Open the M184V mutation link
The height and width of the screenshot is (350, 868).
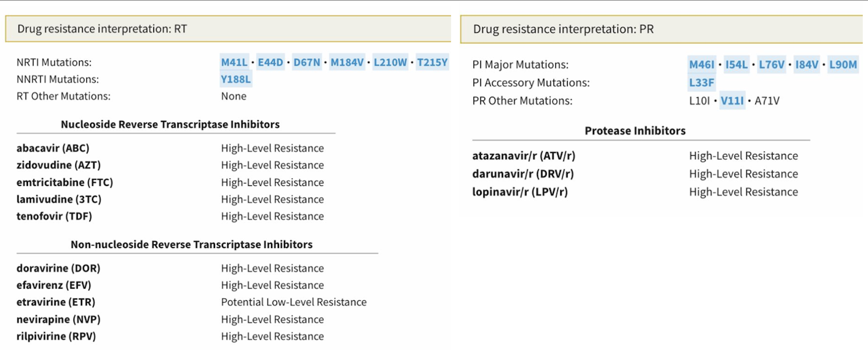[x=347, y=62]
